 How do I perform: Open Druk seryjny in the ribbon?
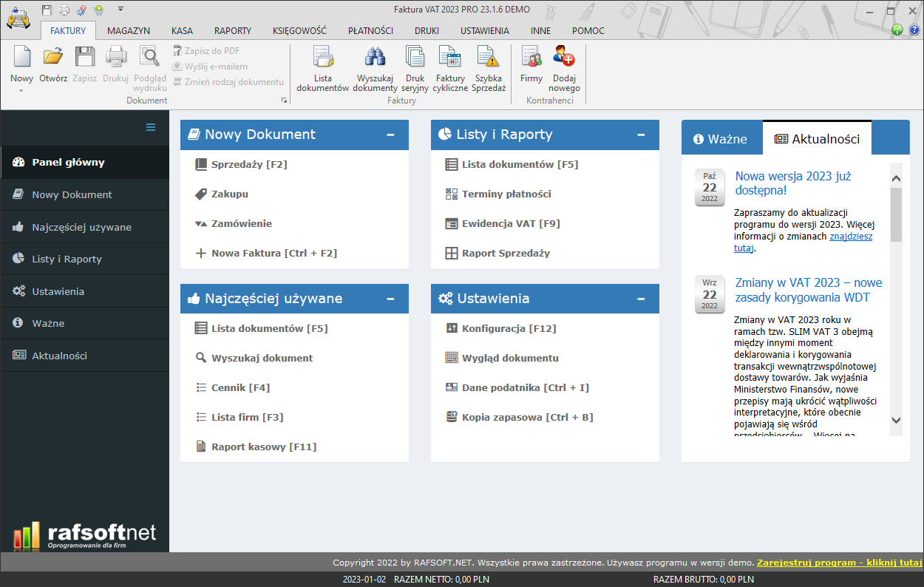[415, 67]
